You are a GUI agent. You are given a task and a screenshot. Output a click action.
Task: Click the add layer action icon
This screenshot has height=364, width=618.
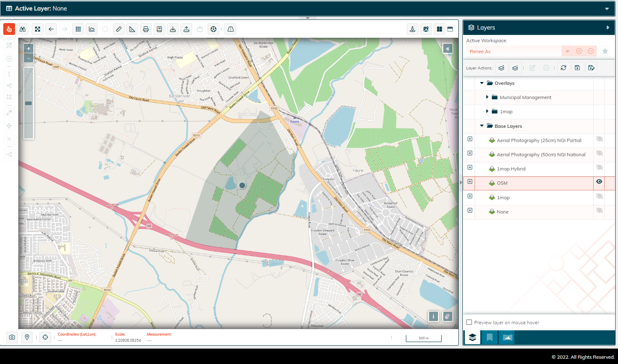click(x=501, y=68)
